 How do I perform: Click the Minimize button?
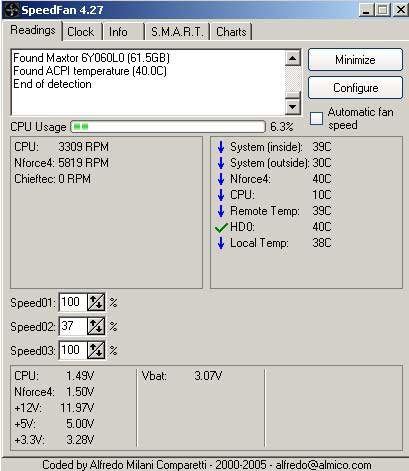tap(355, 60)
